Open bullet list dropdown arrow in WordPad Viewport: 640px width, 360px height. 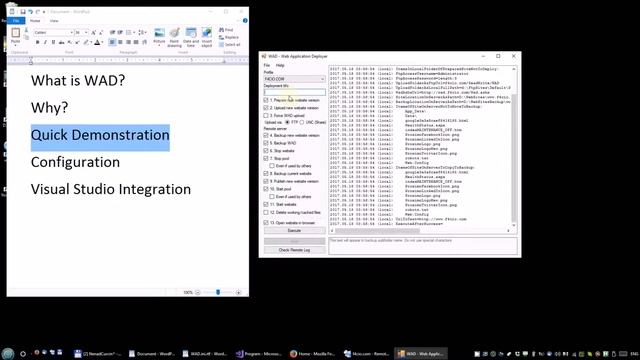(x=134, y=32)
